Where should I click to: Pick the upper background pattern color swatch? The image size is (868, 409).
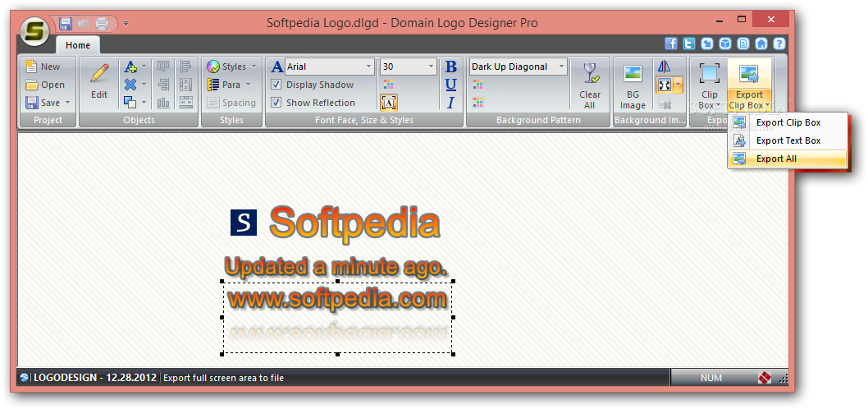point(477,85)
